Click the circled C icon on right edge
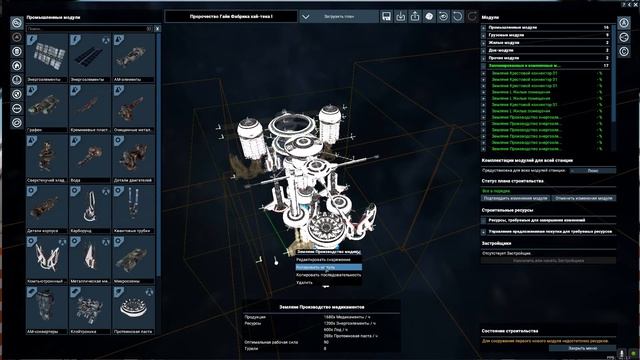Image resolution: width=640 pixels, height=360 pixels. [624, 51]
